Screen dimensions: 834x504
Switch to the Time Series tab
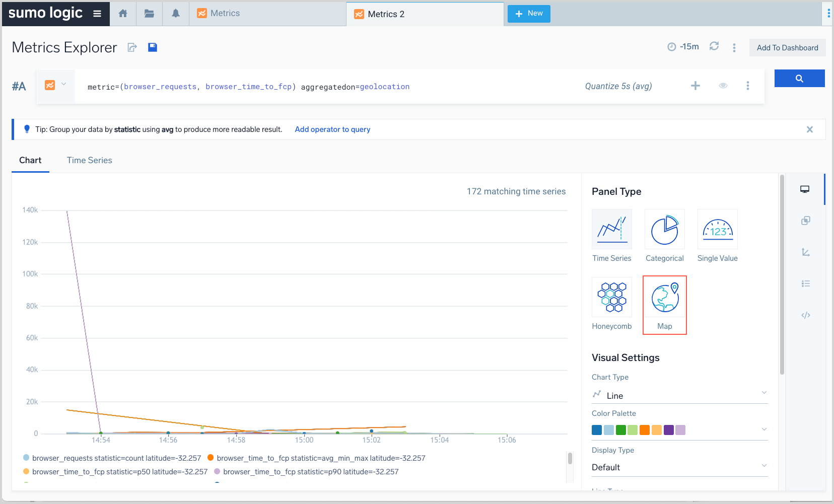click(89, 160)
